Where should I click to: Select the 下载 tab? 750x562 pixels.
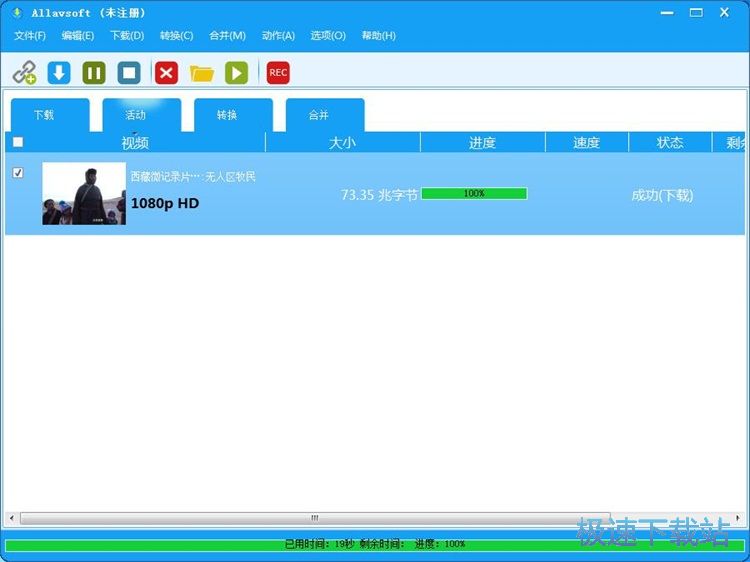click(x=44, y=115)
